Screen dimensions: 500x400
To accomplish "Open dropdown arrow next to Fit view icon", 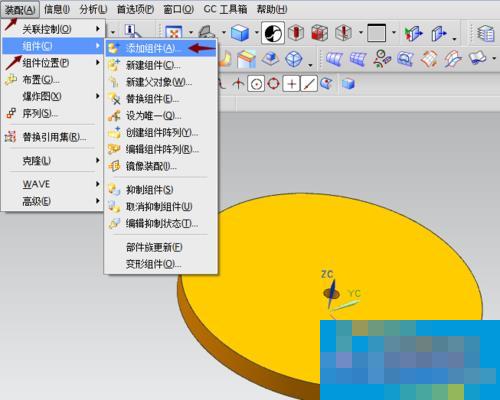I will click(x=191, y=33).
